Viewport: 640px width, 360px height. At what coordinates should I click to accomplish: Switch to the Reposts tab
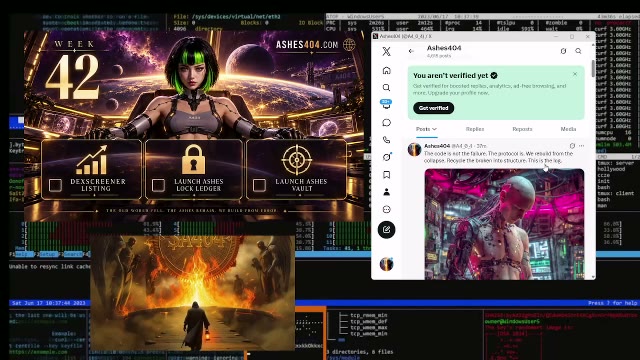tap(522, 129)
